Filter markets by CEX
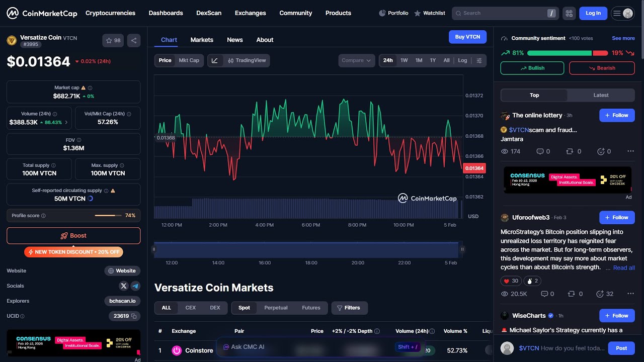Screen dimensions: 644x362 pyautogui.click(x=191, y=308)
